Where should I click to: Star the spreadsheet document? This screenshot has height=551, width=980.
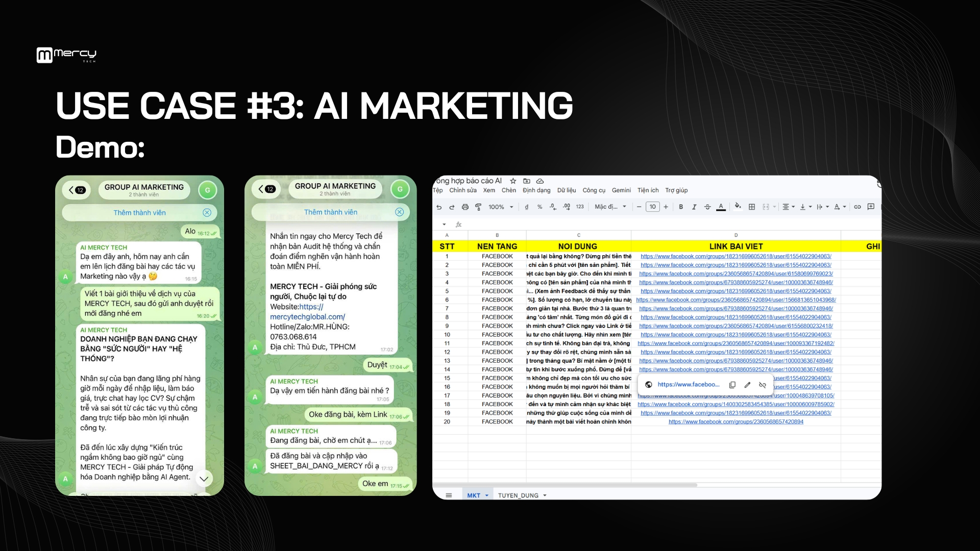click(x=513, y=181)
